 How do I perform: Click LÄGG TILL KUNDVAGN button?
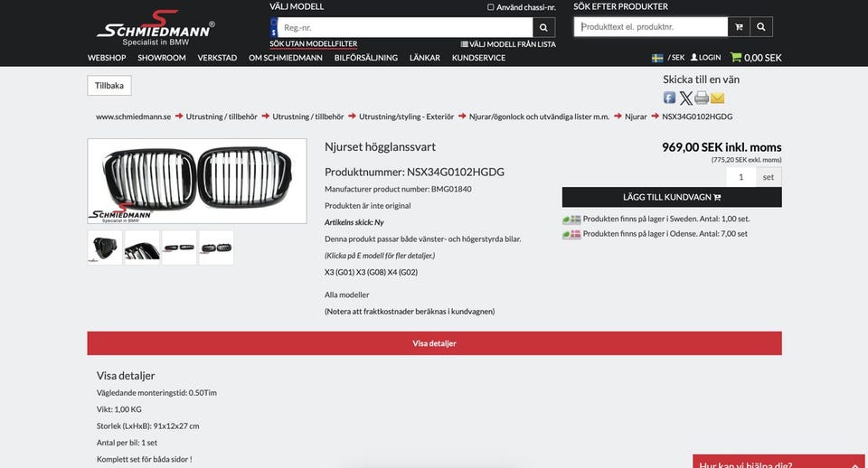(672, 197)
